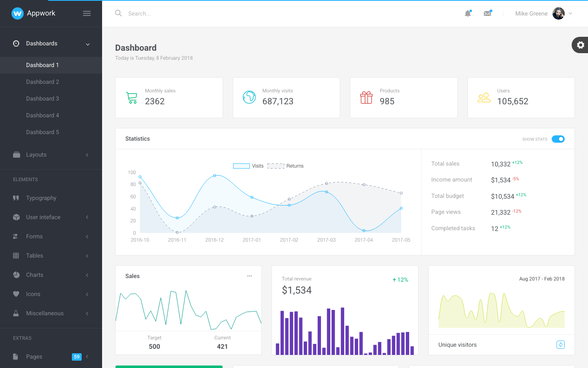
Task: Expand the Layouts menu
Action: 51,155
